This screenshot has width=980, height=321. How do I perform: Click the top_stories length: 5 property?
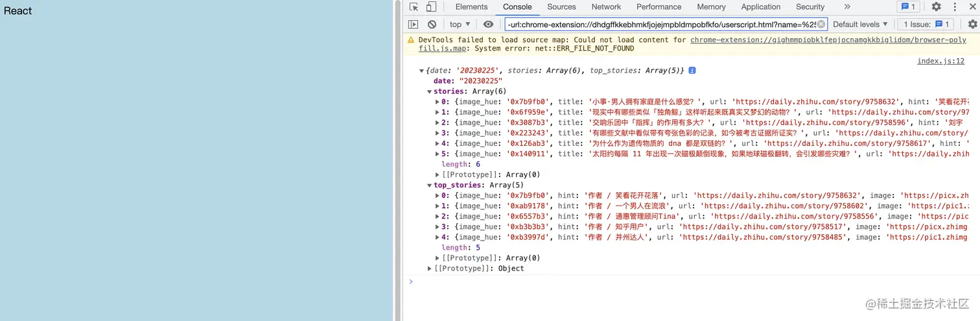tap(461, 247)
